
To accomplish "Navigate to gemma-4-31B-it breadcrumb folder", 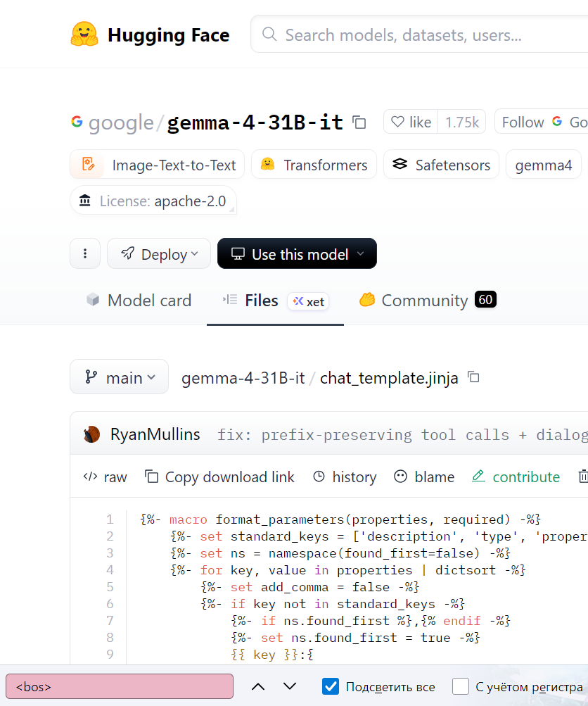I will 243,378.
